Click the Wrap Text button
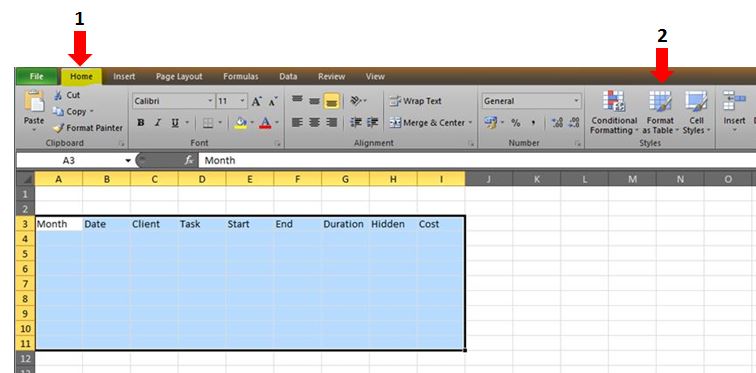The width and height of the screenshot is (756, 373). click(416, 101)
